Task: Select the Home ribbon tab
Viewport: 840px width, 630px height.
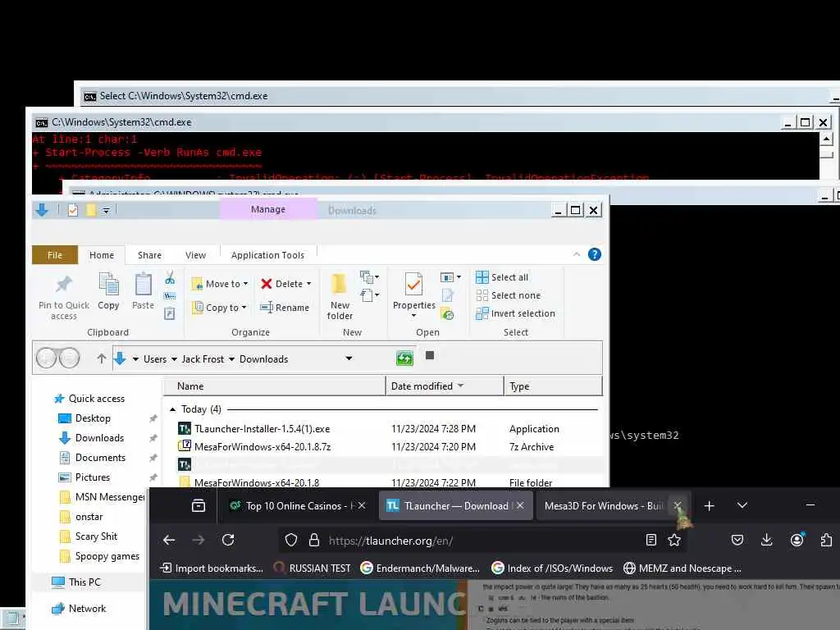Action: 102,255
